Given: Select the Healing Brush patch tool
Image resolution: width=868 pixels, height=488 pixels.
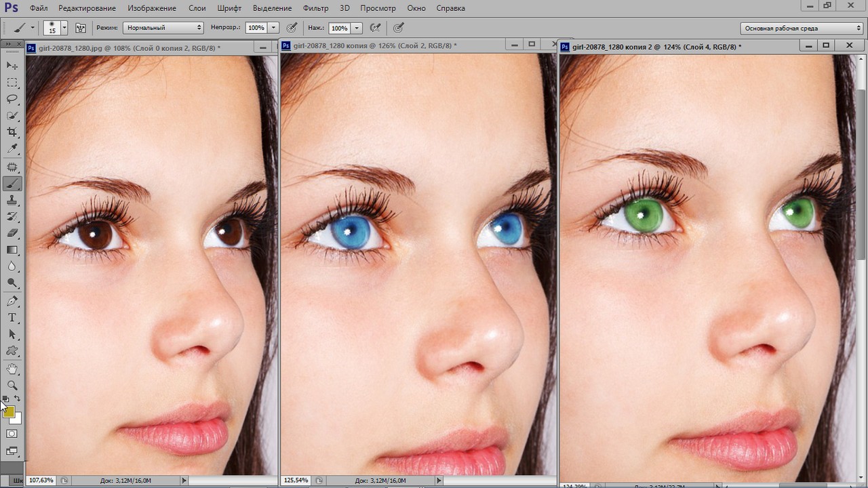Looking at the screenshot, I should click(x=12, y=167).
